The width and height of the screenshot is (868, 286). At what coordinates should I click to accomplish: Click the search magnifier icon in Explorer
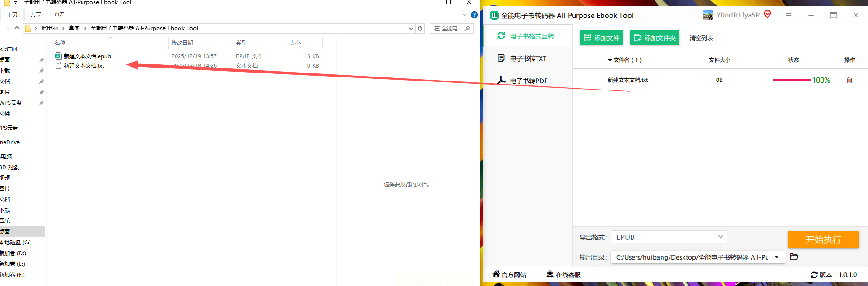click(x=468, y=28)
